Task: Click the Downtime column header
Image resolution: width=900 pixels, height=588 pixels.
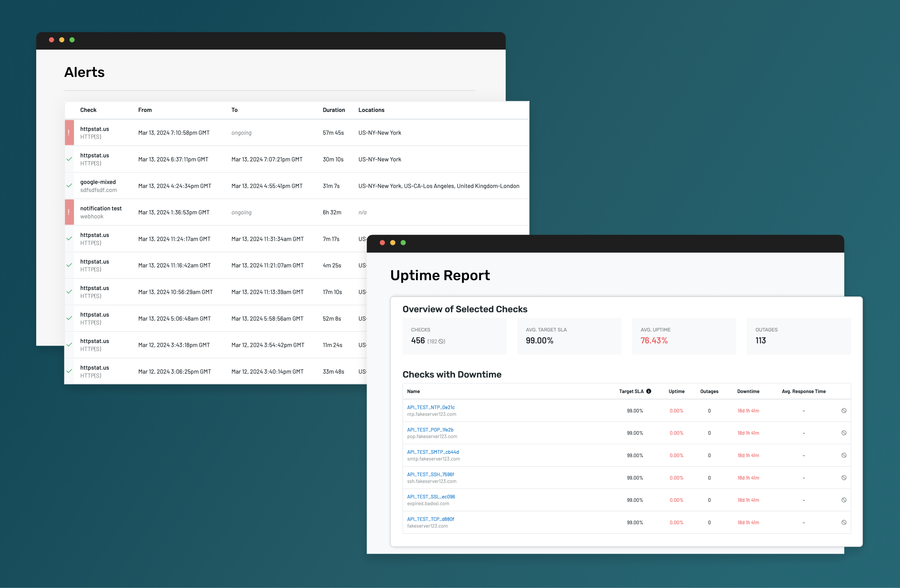Action: tap(748, 391)
